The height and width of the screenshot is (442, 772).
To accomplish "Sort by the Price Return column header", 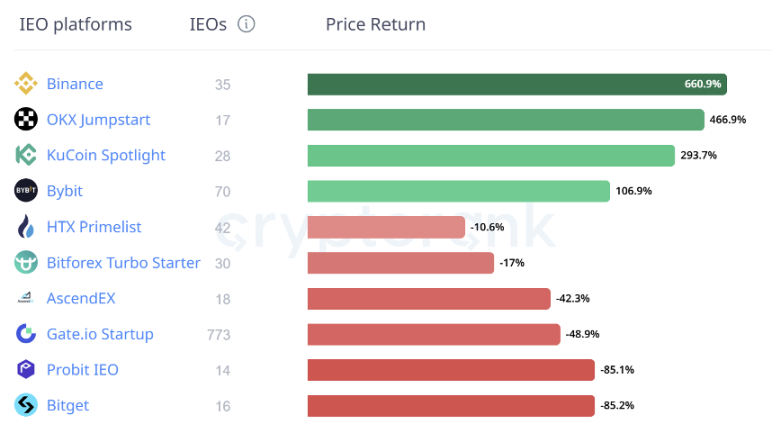I will 375,24.
